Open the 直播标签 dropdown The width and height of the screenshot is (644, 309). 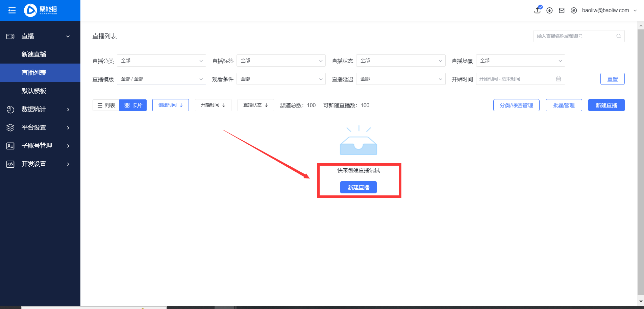281,61
